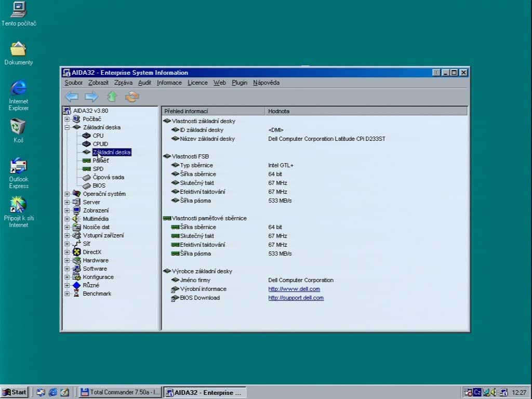Expand the Server branch
Viewport: 532px width, 399px height.
[67, 202]
